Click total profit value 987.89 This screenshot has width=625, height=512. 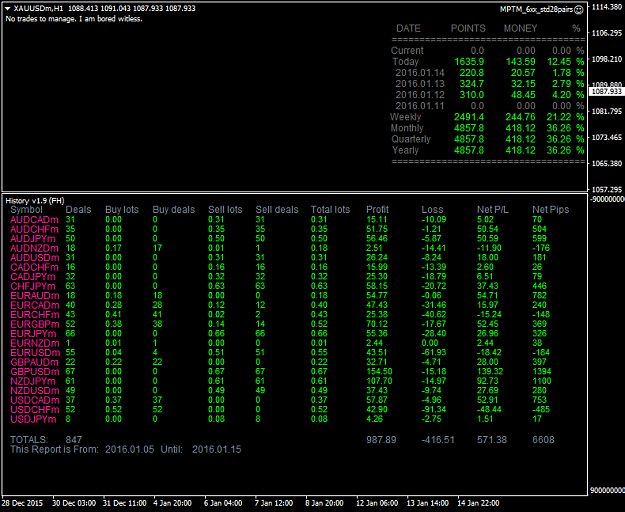click(x=381, y=440)
